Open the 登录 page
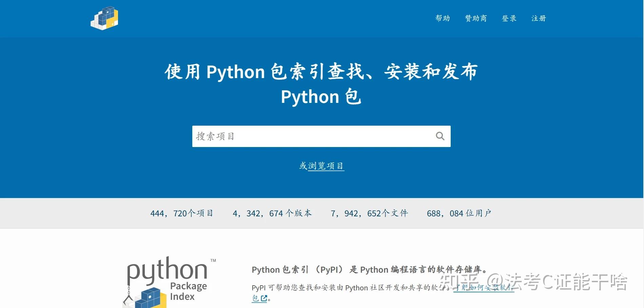The image size is (644, 308). pyautogui.click(x=508, y=18)
